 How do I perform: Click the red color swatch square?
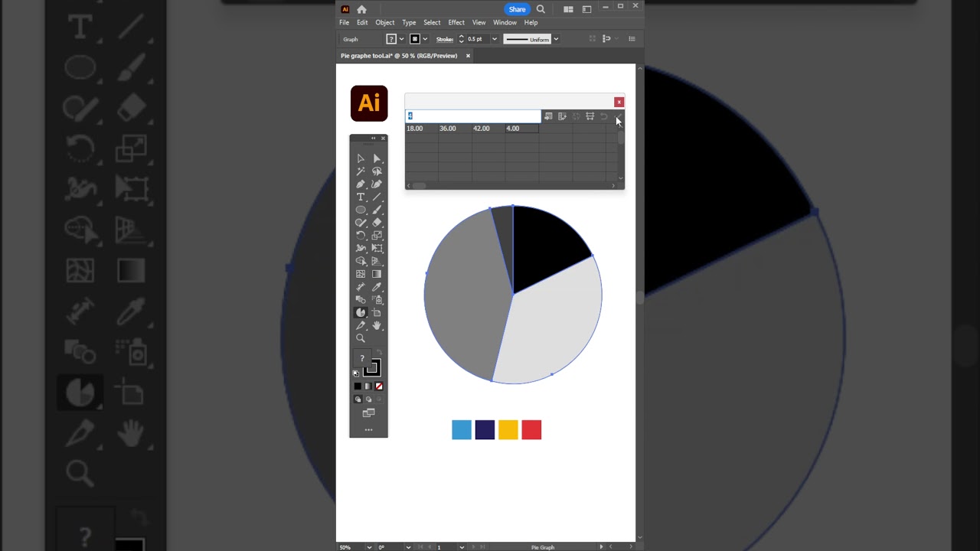coord(531,430)
